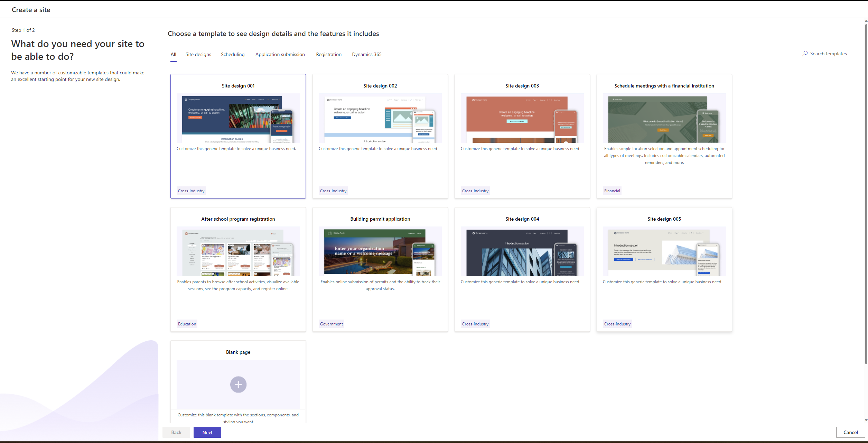Image resolution: width=868 pixels, height=443 pixels.
Task: Click the Blank page plus icon
Action: point(238,384)
